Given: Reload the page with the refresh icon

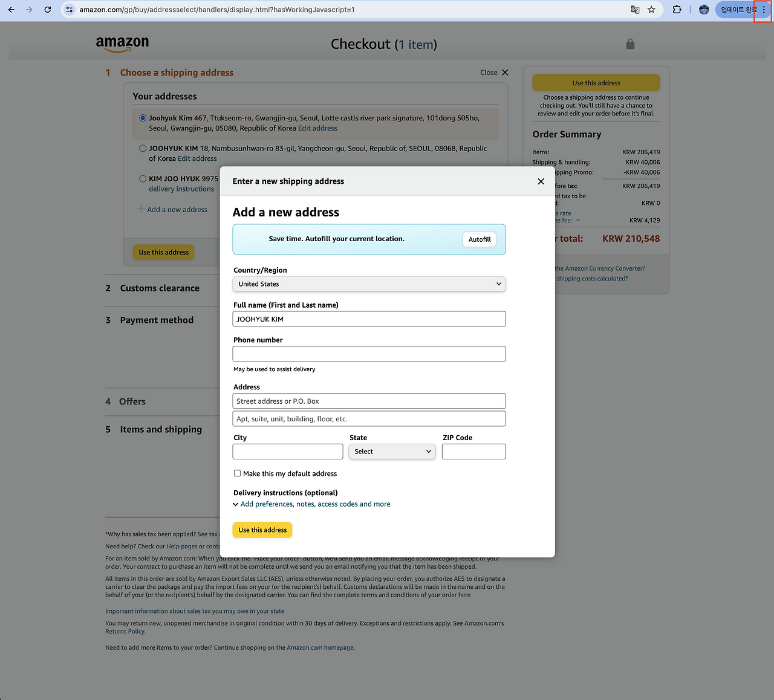Looking at the screenshot, I should tap(48, 10).
